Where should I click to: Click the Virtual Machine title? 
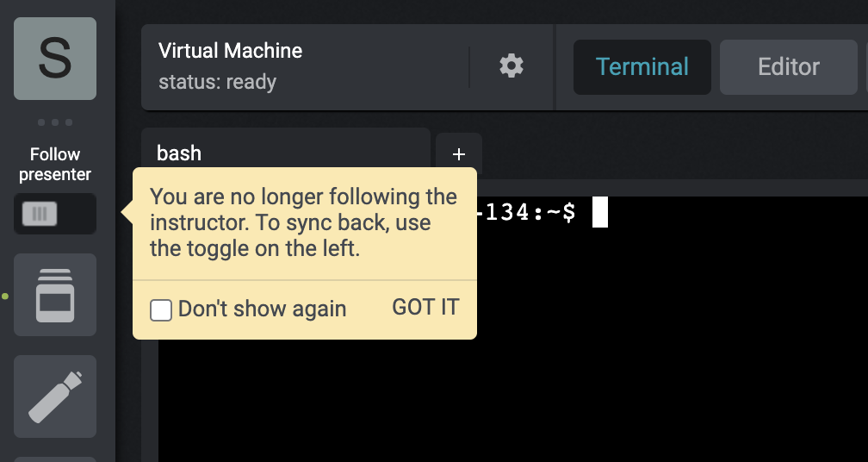[230, 51]
